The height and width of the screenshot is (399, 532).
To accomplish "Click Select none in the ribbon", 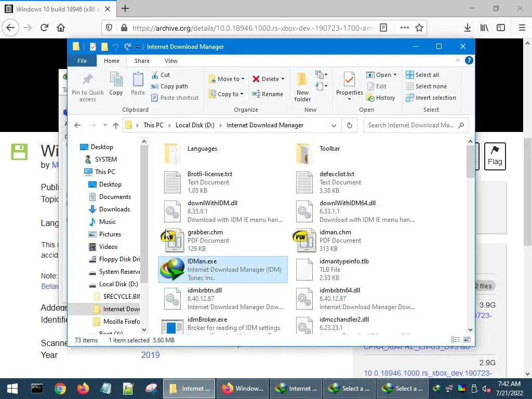I will point(427,86).
